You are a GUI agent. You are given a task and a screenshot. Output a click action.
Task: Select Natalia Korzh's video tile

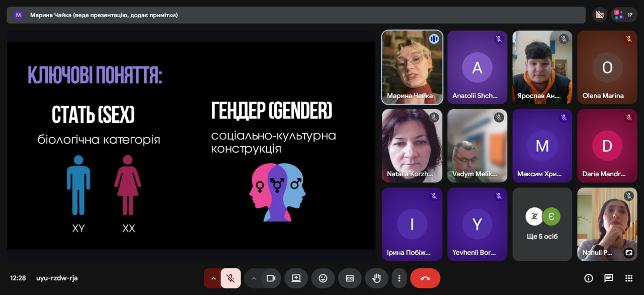[412, 145]
